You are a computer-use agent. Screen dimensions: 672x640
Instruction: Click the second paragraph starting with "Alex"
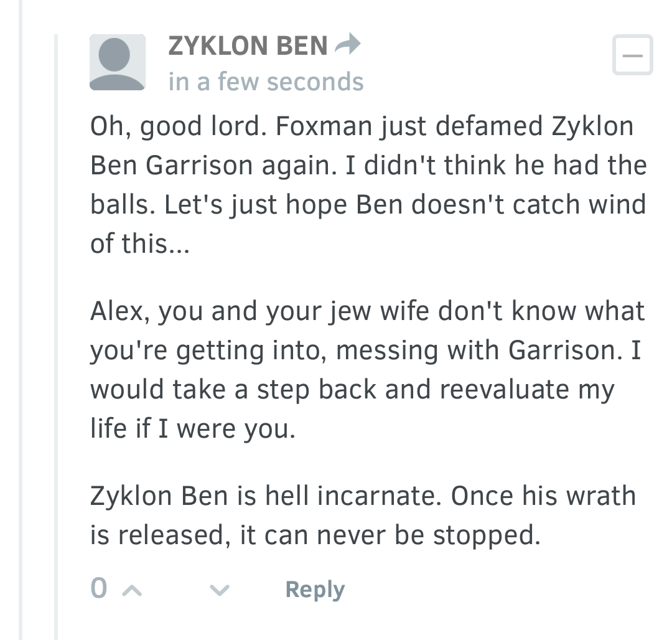367,369
